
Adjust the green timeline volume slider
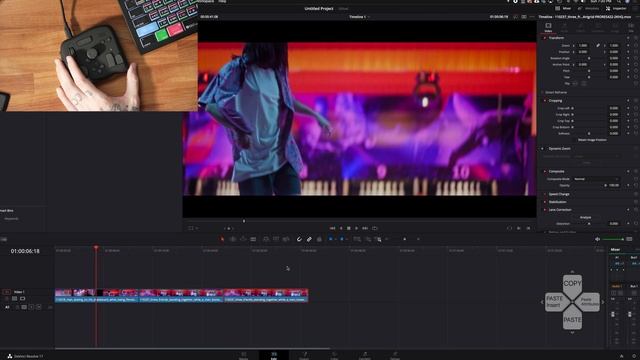pos(613,239)
